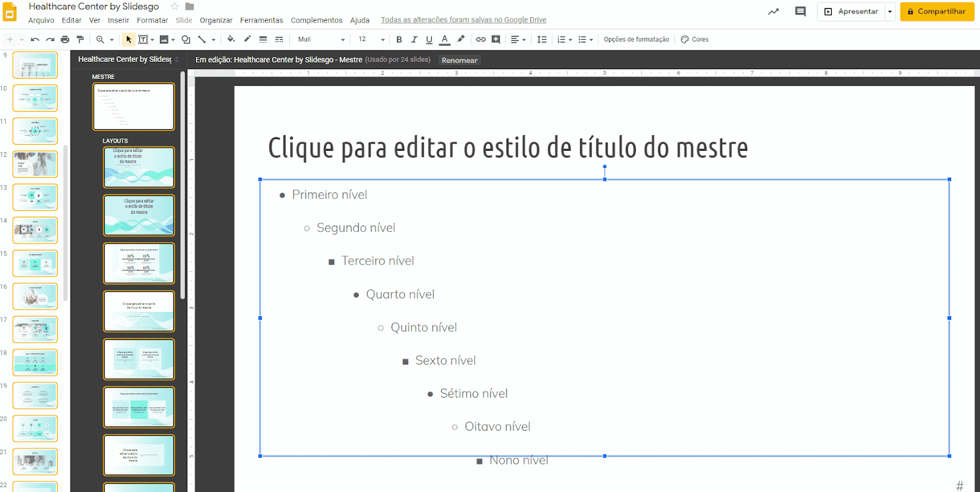Open the comments history icon
980x492 pixels.
click(800, 12)
